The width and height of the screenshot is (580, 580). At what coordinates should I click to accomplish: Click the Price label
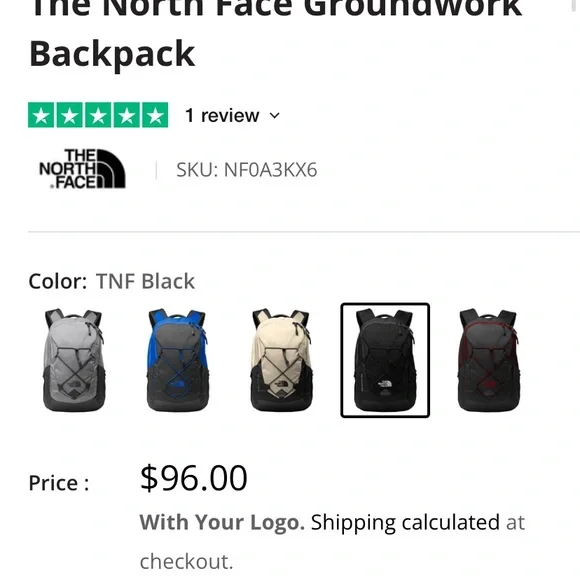(59, 483)
